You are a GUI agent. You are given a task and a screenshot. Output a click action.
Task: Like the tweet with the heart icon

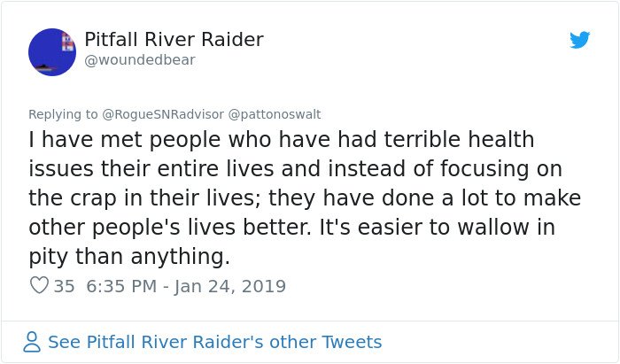[x=39, y=285]
